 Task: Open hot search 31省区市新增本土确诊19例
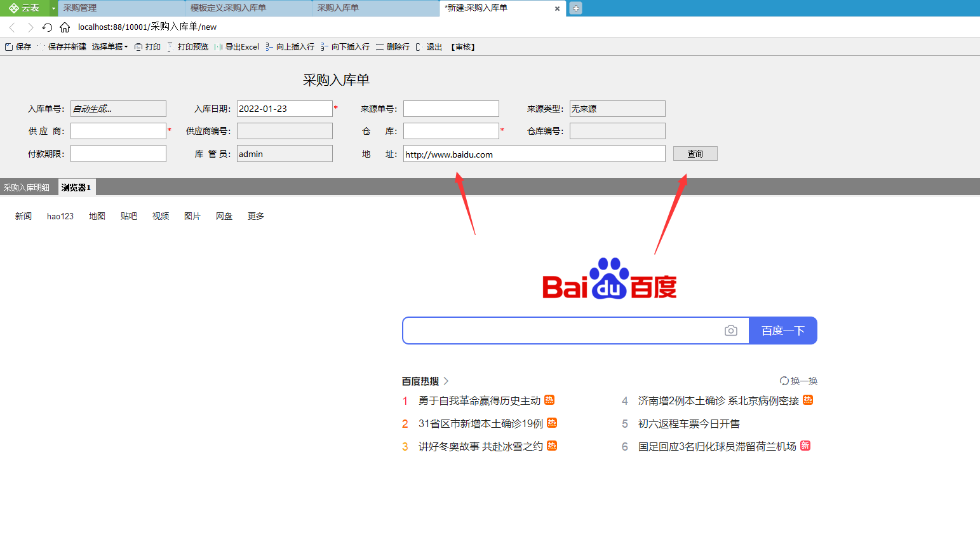481,423
